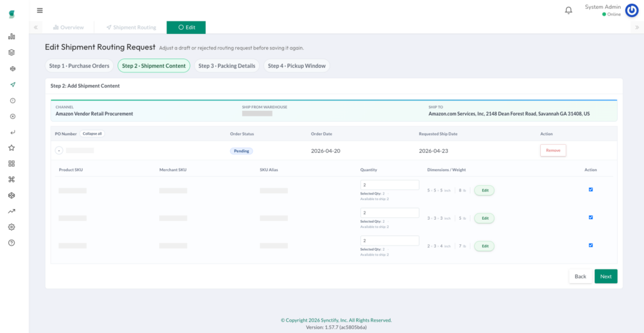Open the star sidebar icon
Screen dimensions: 644x333
coord(11,147)
